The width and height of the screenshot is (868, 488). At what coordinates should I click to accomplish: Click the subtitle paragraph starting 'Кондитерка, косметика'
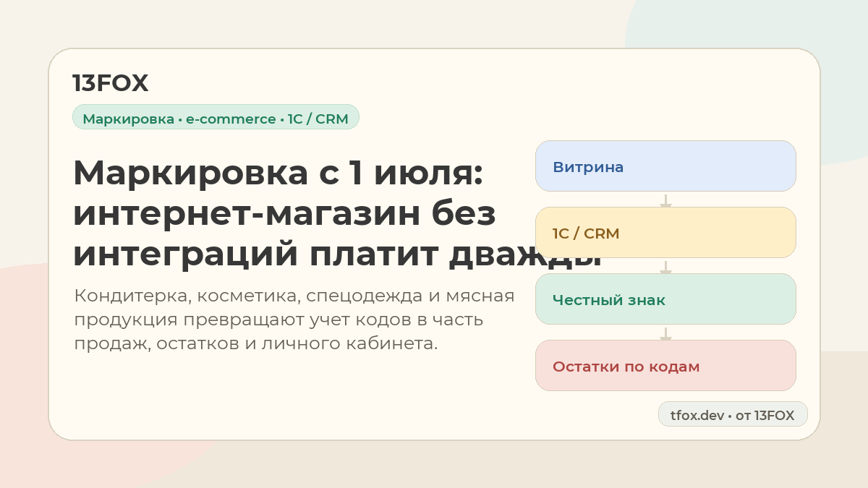click(294, 320)
